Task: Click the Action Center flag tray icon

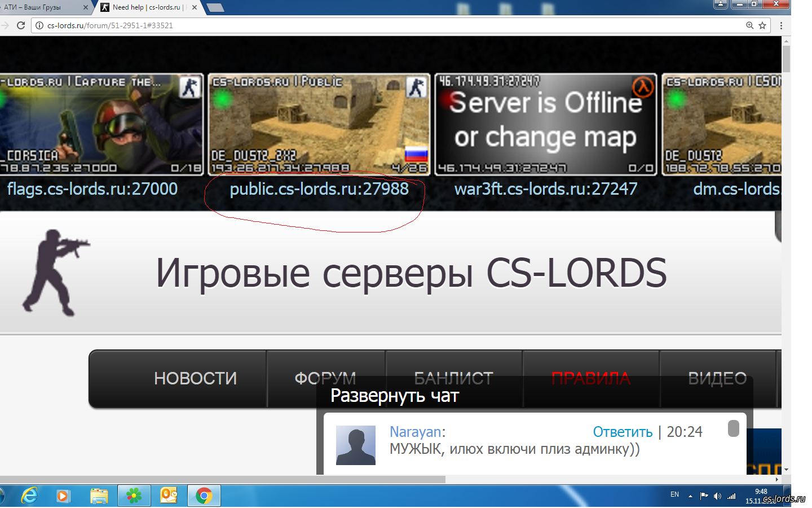Action: tap(704, 496)
